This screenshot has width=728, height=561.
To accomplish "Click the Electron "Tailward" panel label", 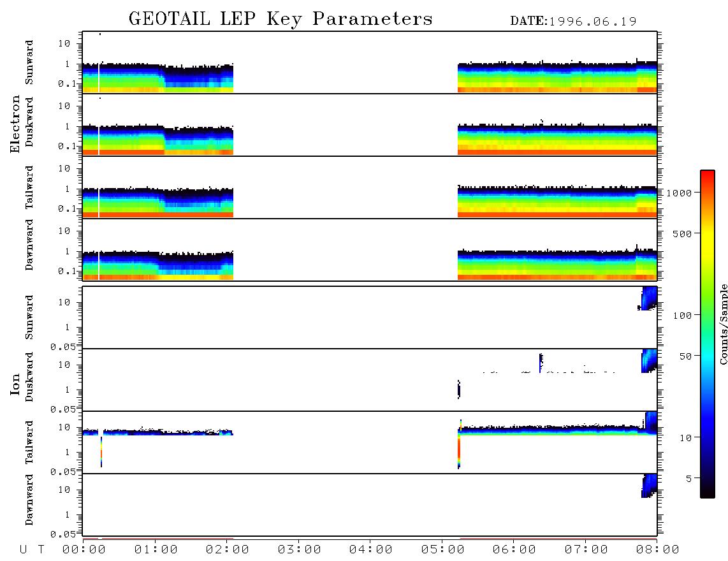I will click(29, 187).
